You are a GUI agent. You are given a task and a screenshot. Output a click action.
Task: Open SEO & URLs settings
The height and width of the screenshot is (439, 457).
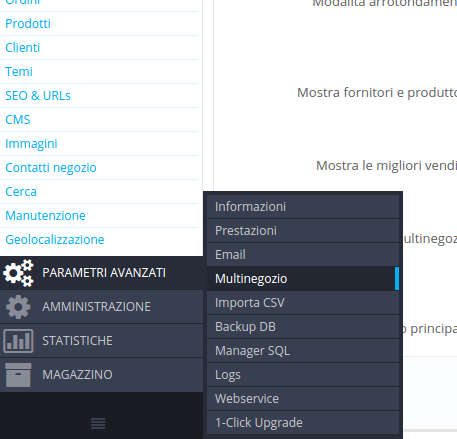(x=38, y=96)
